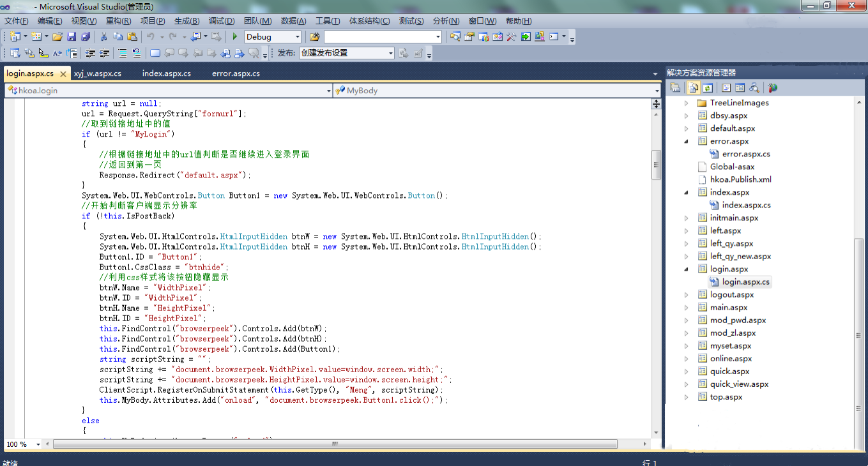The image size is (868, 466).
Task: Open ASP.NET Configuration icon in Solution Explorer
Action: point(773,87)
